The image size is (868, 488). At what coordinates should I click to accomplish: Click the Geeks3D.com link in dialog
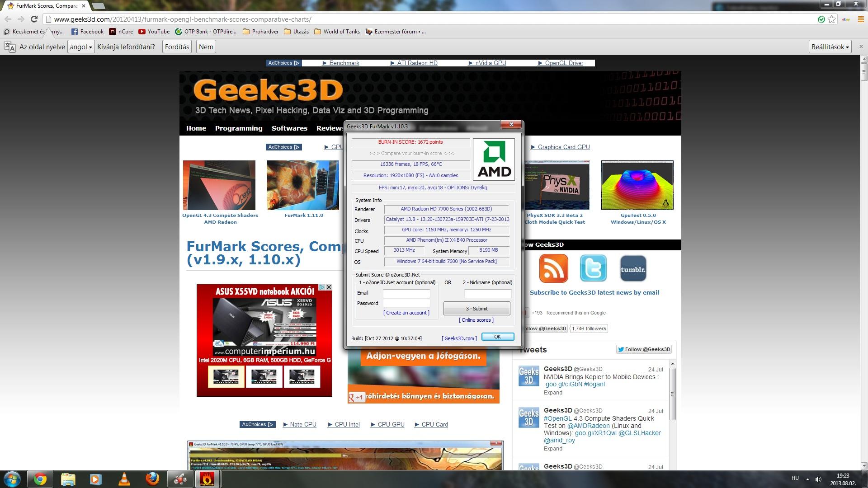459,338
